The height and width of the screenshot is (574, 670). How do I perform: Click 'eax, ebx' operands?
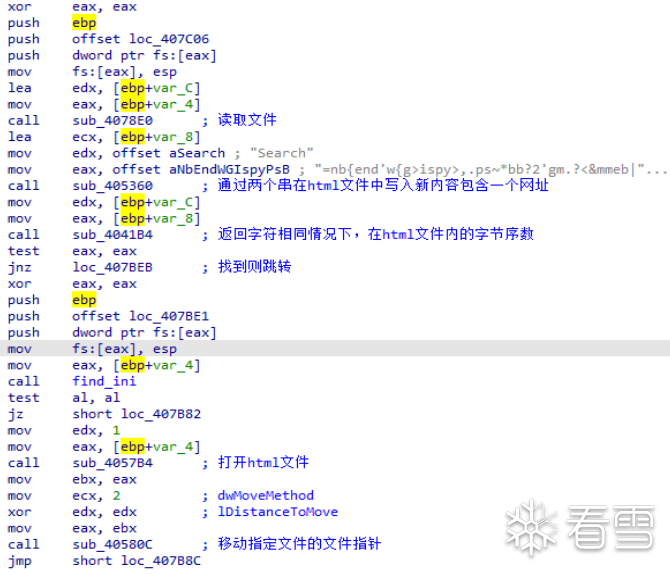[x=104, y=528]
